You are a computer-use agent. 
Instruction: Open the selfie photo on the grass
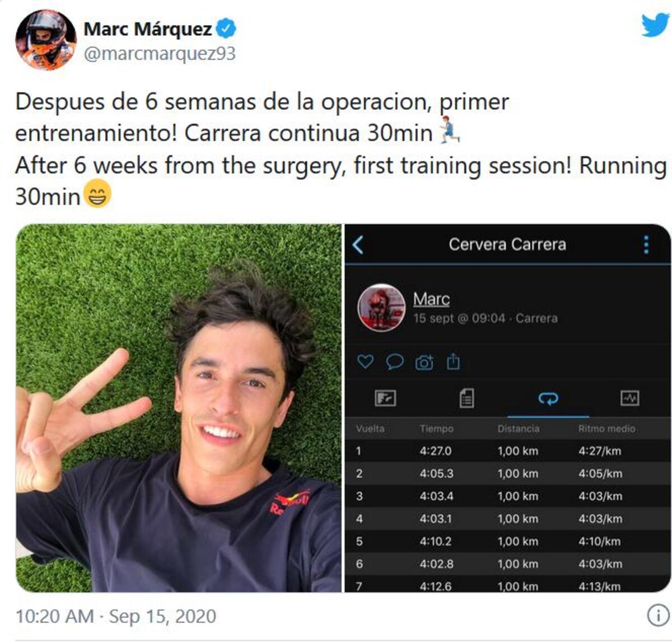coord(179,408)
